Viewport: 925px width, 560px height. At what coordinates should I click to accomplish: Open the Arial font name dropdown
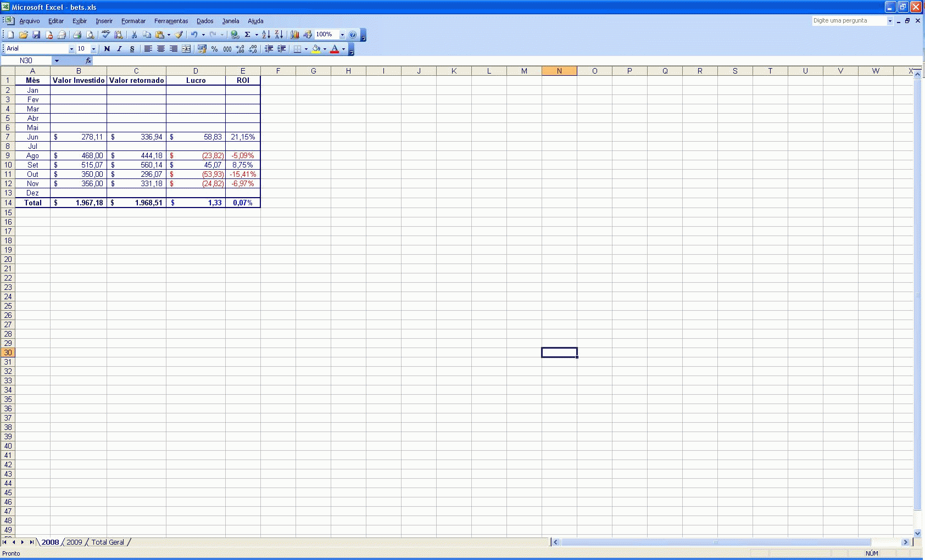(x=71, y=49)
